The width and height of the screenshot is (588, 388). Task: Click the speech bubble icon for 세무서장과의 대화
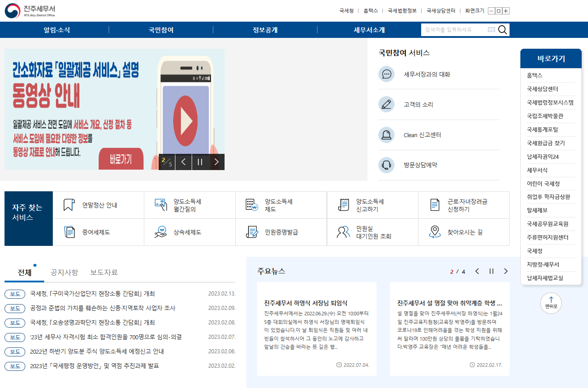pyautogui.click(x=386, y=74)
